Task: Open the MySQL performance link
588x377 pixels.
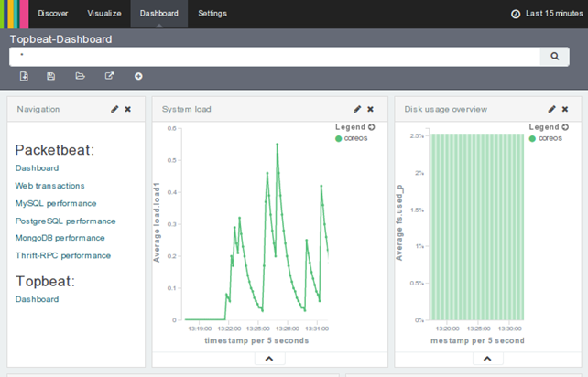Action: 56,203
